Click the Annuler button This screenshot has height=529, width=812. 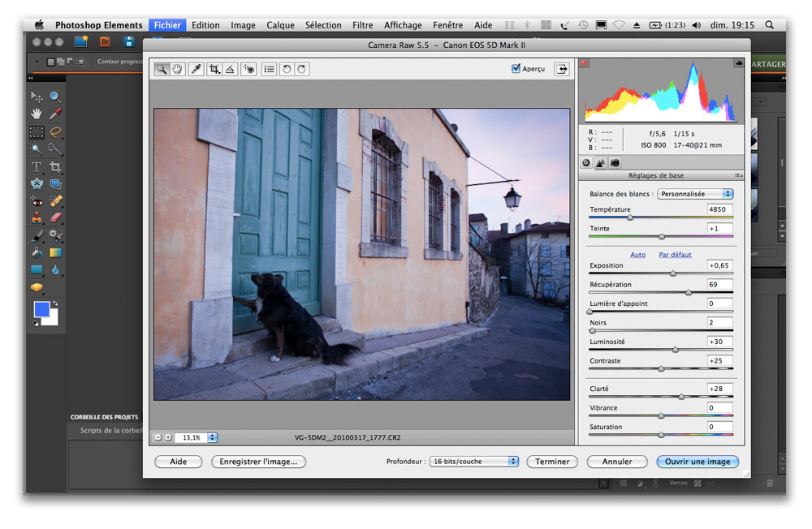[x=617, y=461]
